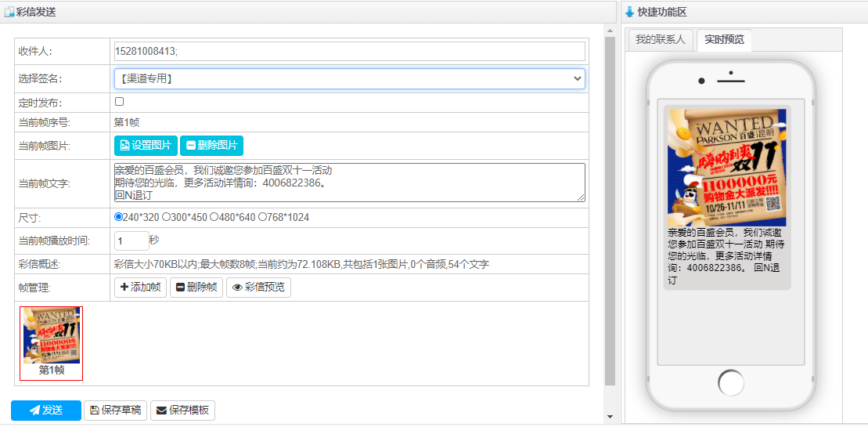Click the 收件人 recipient input field
The image size is (868, 427).
tap(349, 51)
